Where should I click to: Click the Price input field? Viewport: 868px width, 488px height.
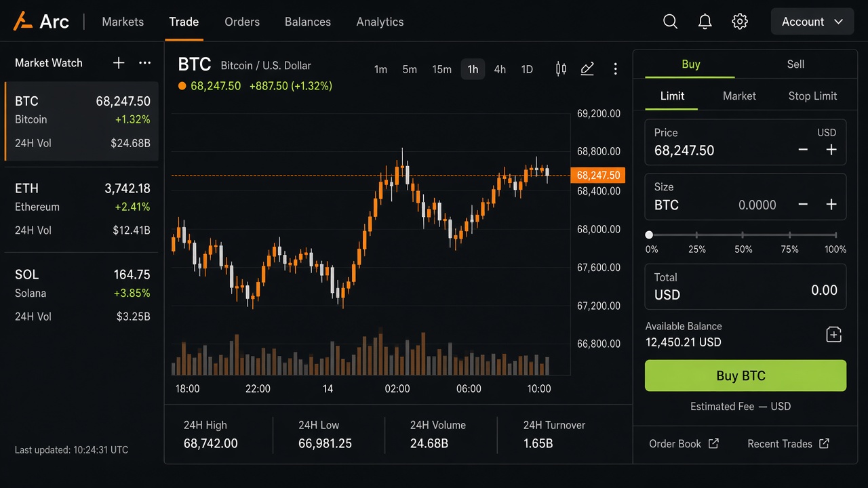click(745, 142)
